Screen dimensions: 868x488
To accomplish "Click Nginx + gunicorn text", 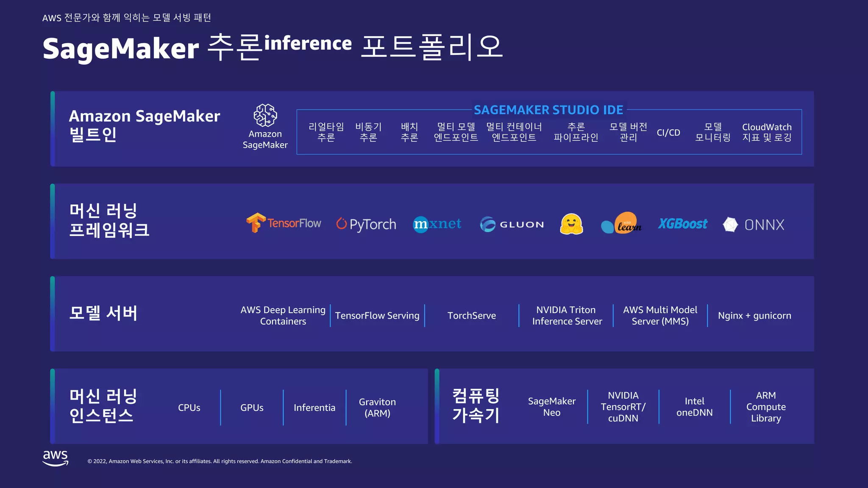I will click(754, 316).
